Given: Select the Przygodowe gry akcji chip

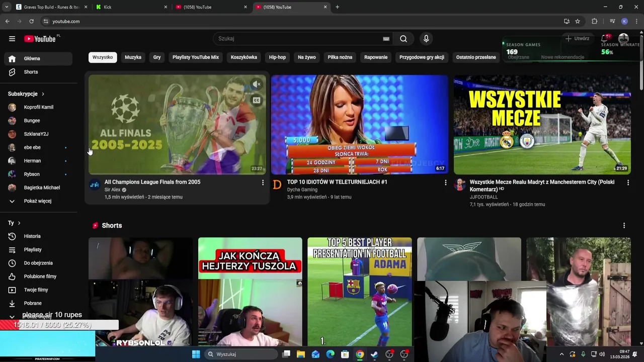Looking at the screenshot, I should 422,57.
